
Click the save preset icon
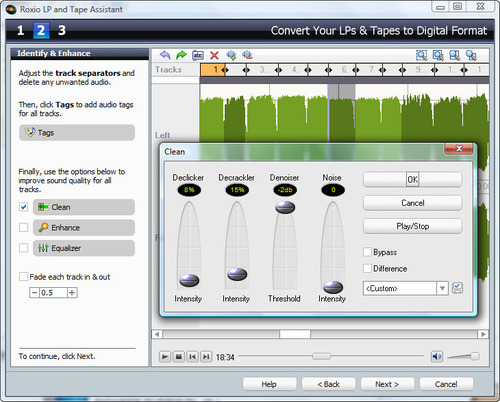click(x=457, y=288)
